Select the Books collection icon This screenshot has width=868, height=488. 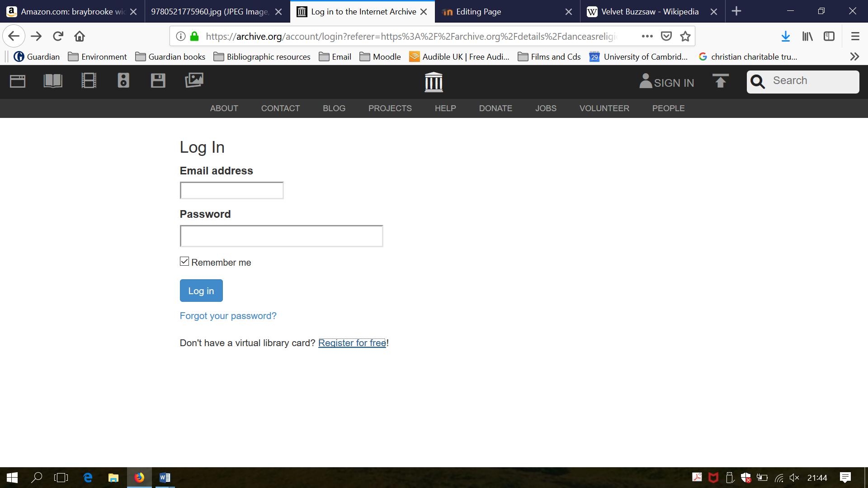[52, 81]
